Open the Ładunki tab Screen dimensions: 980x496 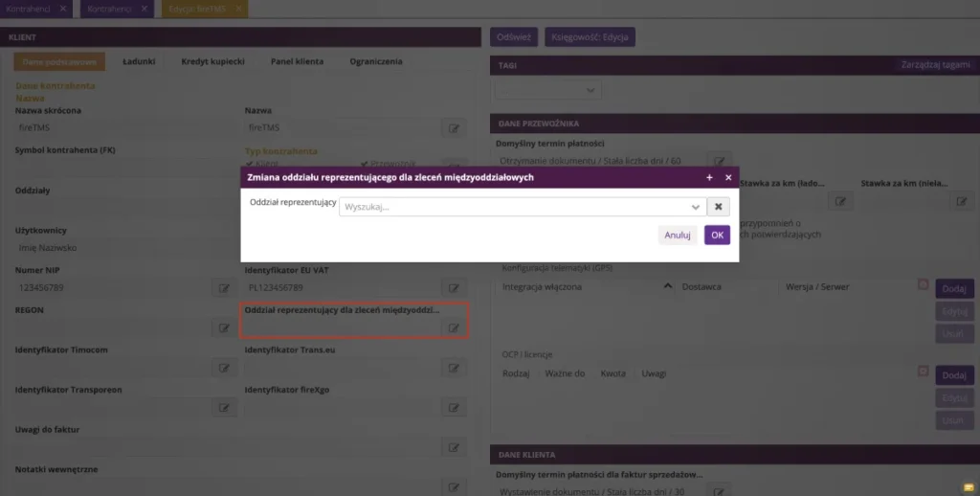tap(139, 62)
